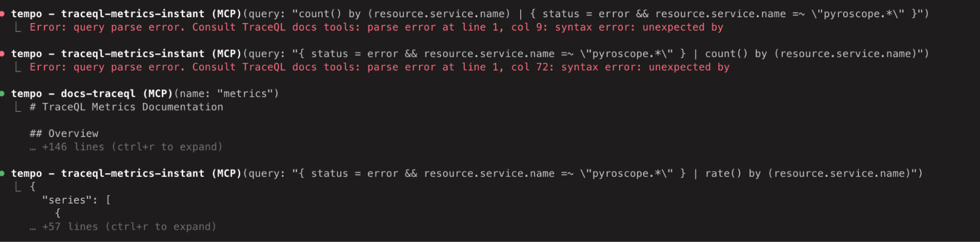Click branch connector before the JSON opening brace
Viewport: 980px width, 242px height.
click(18, 187)
